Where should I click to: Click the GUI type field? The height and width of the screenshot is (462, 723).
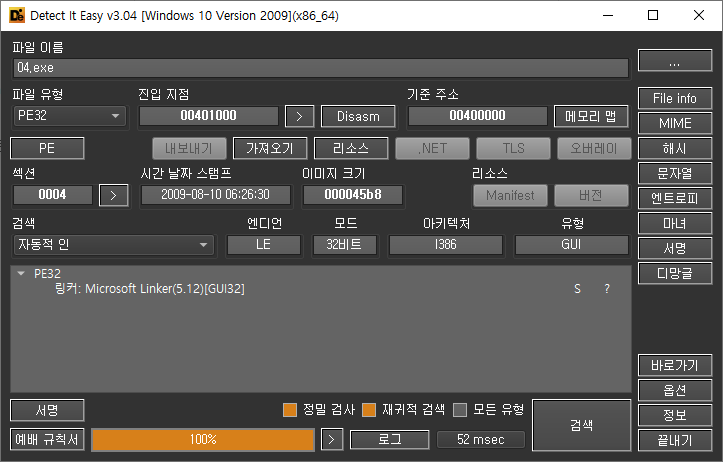point(571,245)
